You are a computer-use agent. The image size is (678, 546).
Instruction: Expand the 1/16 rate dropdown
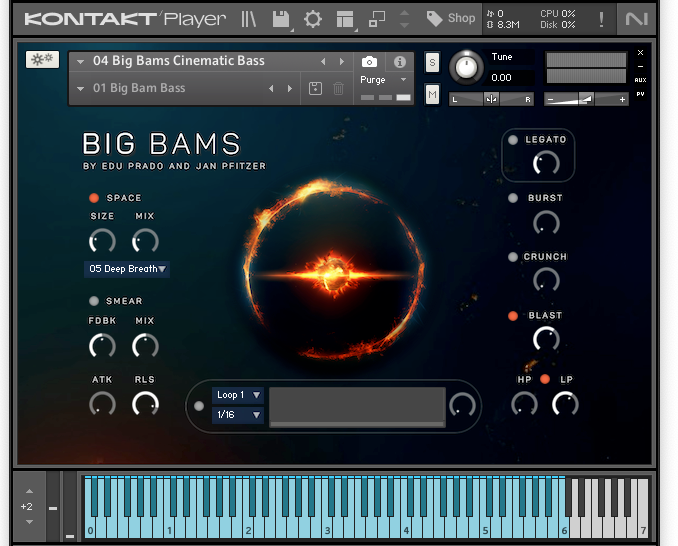point(238,415)
